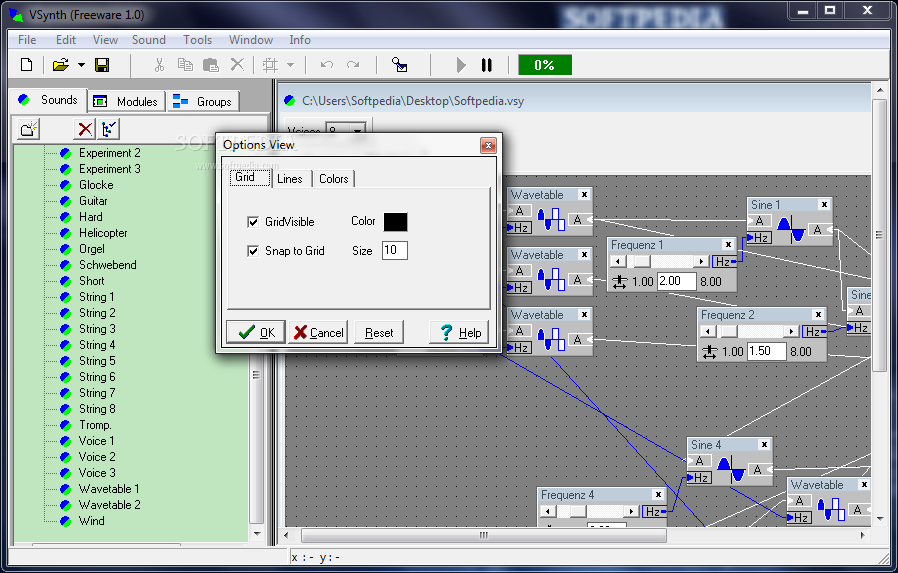Image resolution: width=898 pixels, height=573 pixels.
Task: Click the Delete X toolbar icon
Action: click(x=237, y=65)
